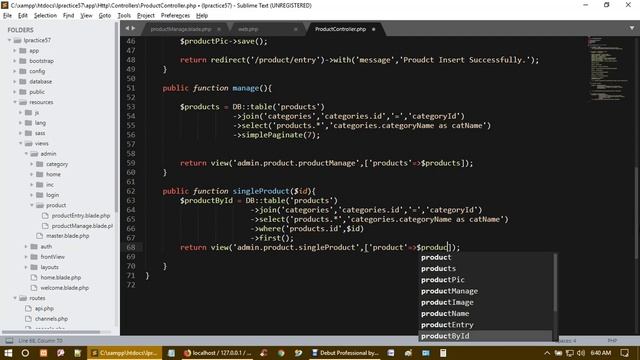Click the sidebar horizontal scrollbar
Screen dimensions: 640x360
point(51,332)
